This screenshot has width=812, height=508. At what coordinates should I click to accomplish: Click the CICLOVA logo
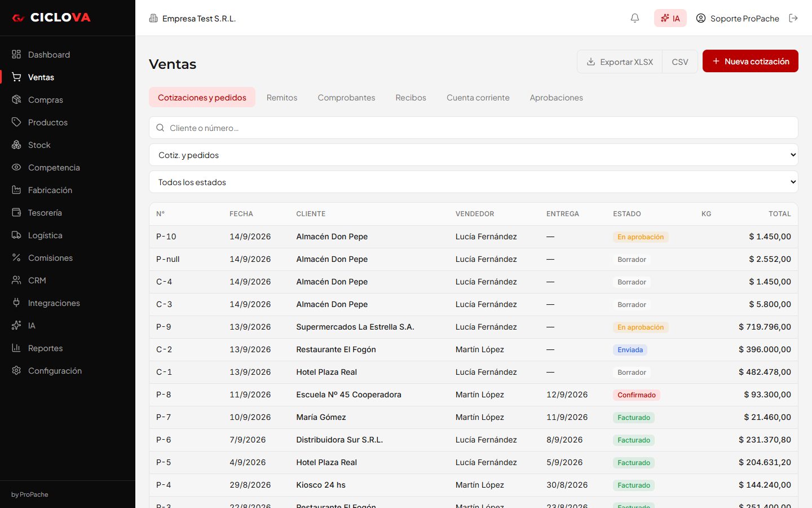coord(51,17)
